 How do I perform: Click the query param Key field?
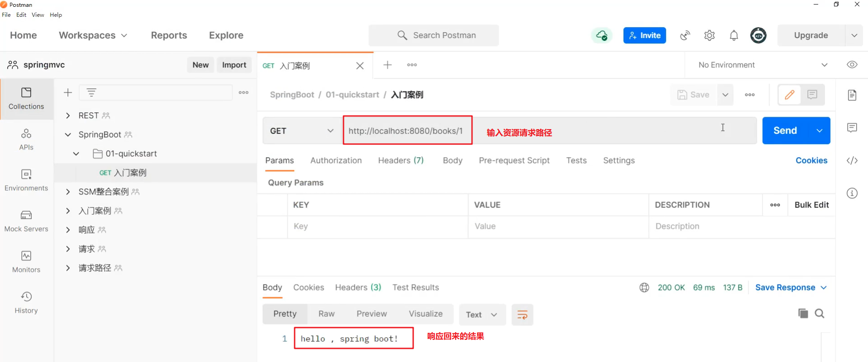(x=377, y=227)
